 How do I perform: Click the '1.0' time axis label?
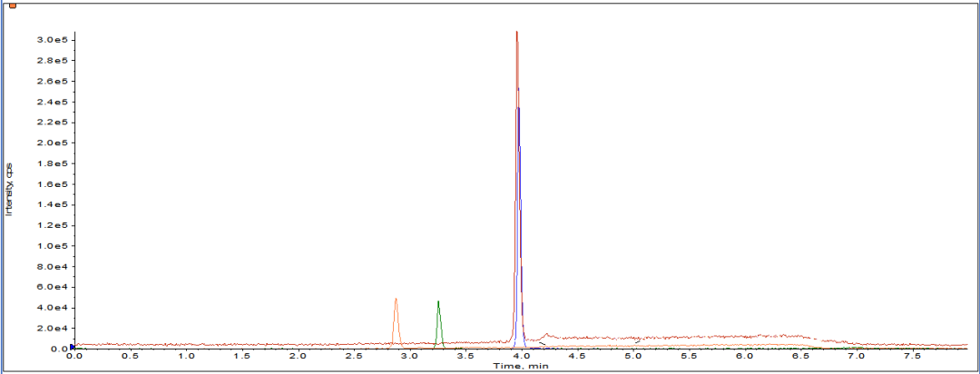click(186, 356)
